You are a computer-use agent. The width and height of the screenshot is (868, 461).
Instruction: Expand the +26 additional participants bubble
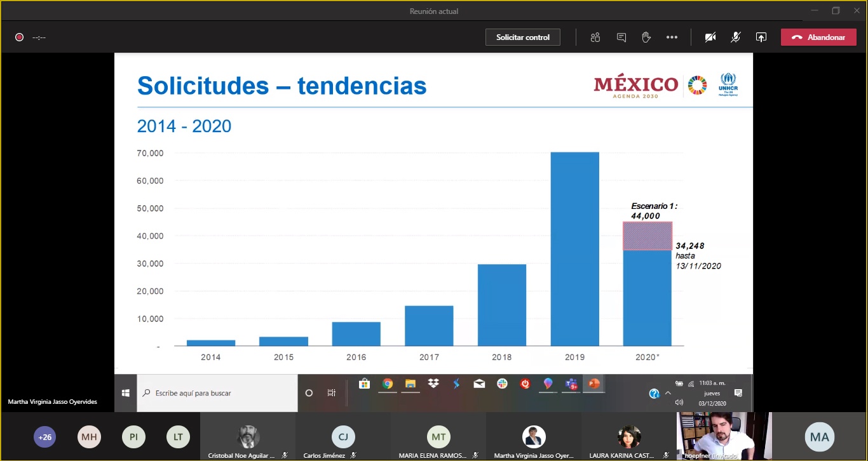(44, 437)
